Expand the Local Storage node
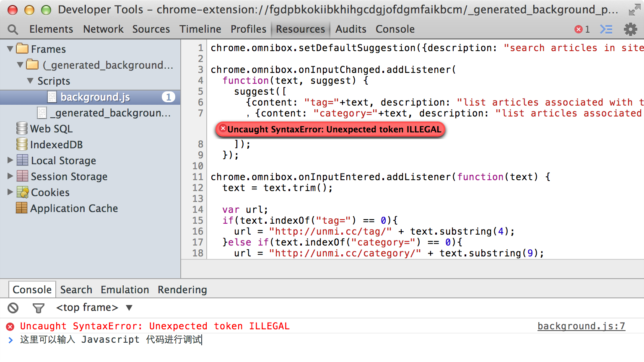 (10, 160)
